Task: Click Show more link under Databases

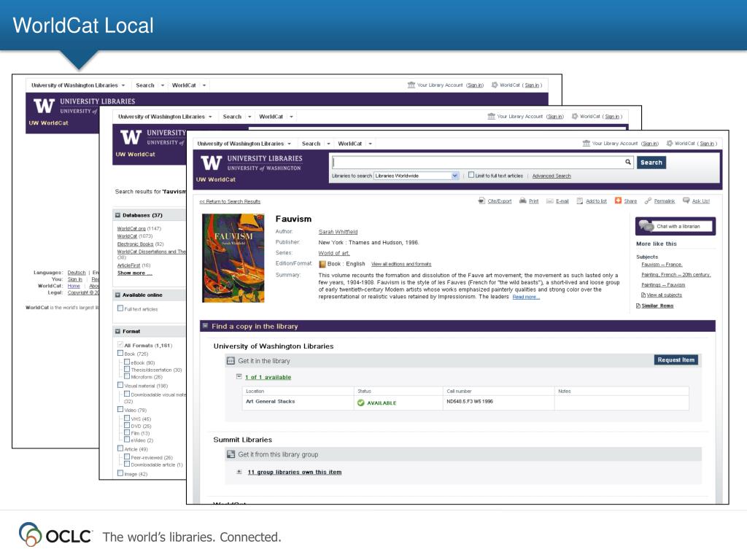Action: click(x=135, y=273)
